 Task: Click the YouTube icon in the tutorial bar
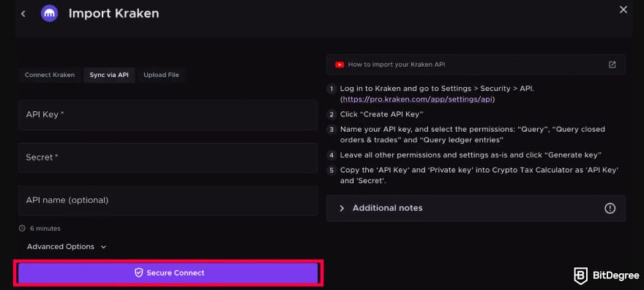pos(340,64)
